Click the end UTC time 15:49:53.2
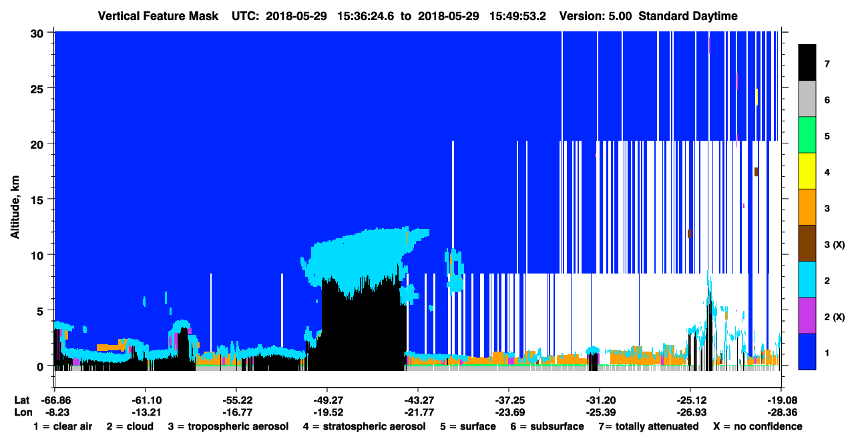The width and height of the screenshot is (868, 445). [x=517, y=16]
